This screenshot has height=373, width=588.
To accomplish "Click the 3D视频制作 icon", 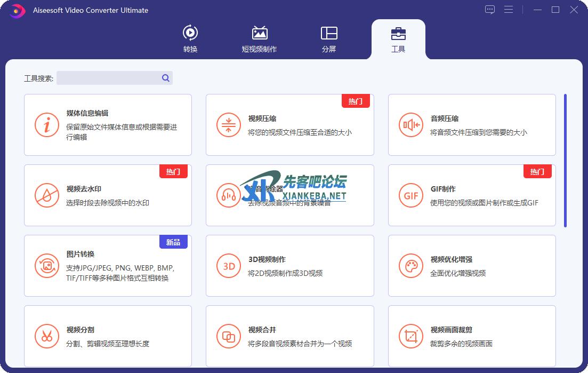I will tap(229, 266).
